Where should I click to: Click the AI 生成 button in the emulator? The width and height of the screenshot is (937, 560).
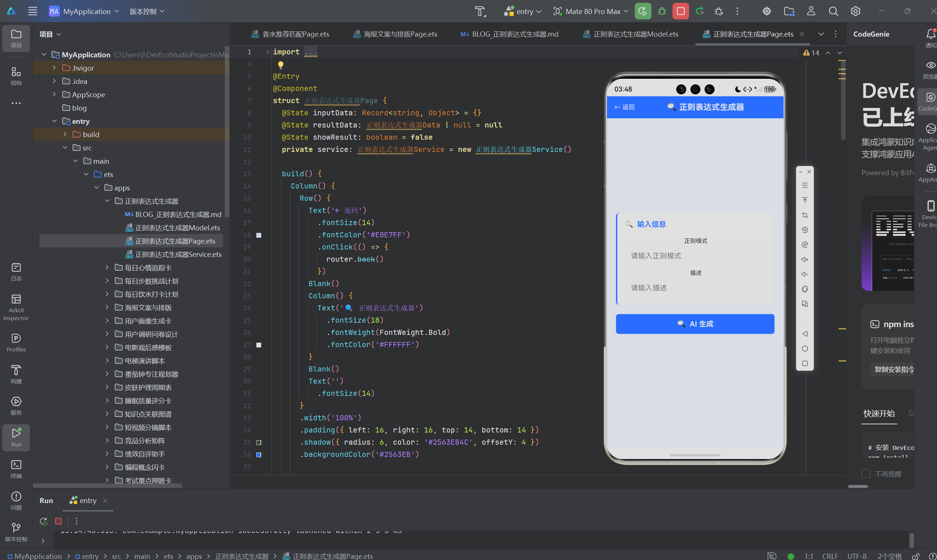coord(695,324)
